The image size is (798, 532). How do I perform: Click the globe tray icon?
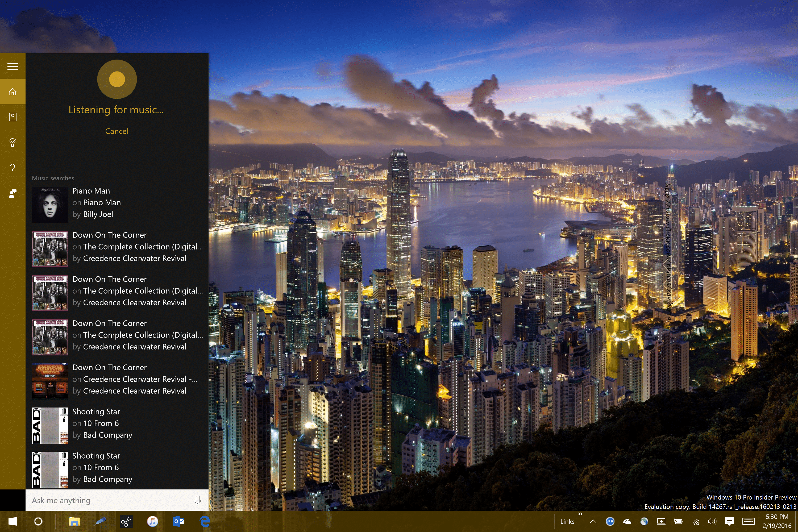[x=644, y=521]
